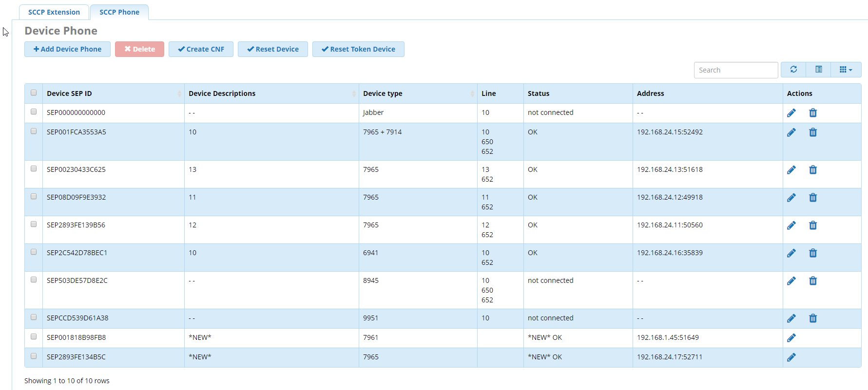Sort by Device type column
Image resolution: width=868 pixels, height=390 pixels.
418,93
